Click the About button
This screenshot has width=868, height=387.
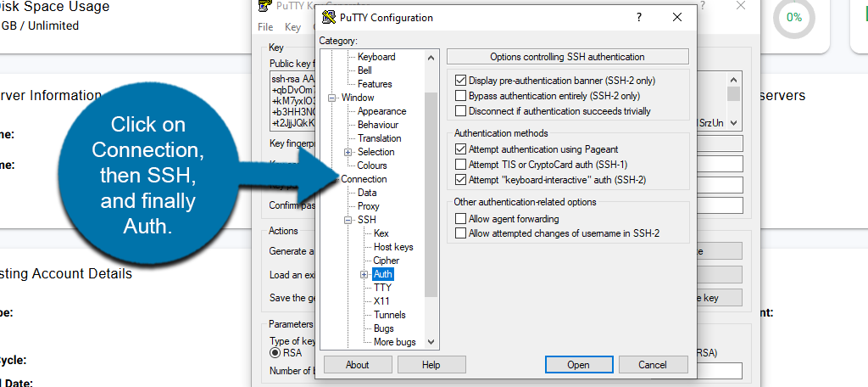pos(357,365)
